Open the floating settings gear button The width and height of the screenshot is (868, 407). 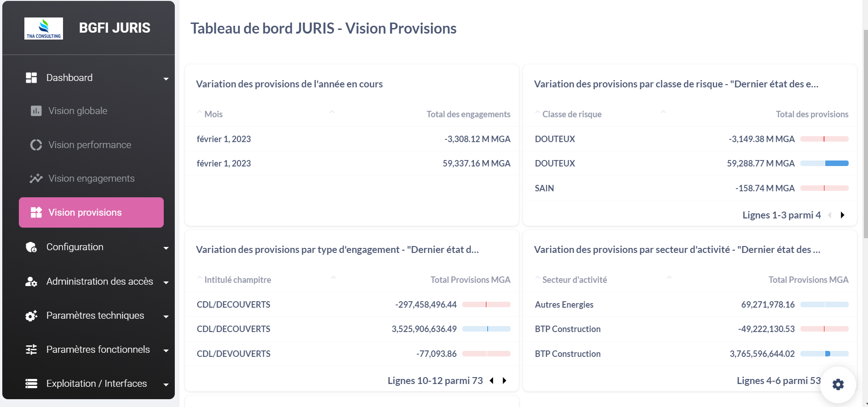point(838,384)
